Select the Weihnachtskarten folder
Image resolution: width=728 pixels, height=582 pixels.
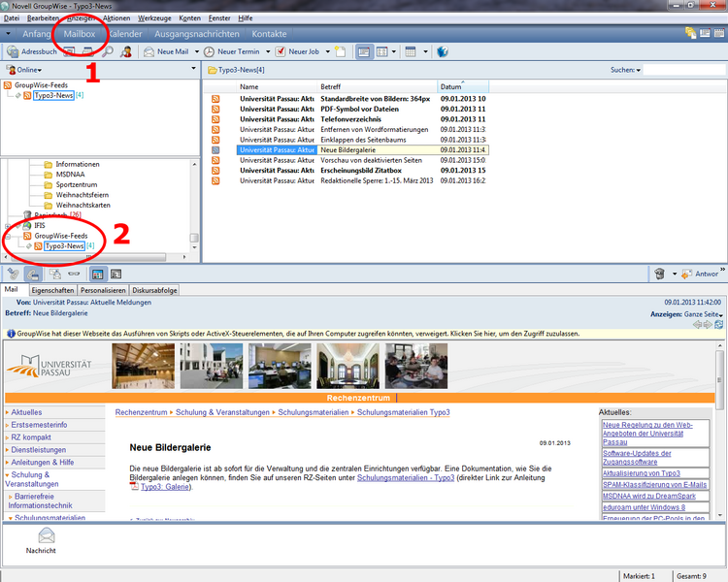[83, 205]
